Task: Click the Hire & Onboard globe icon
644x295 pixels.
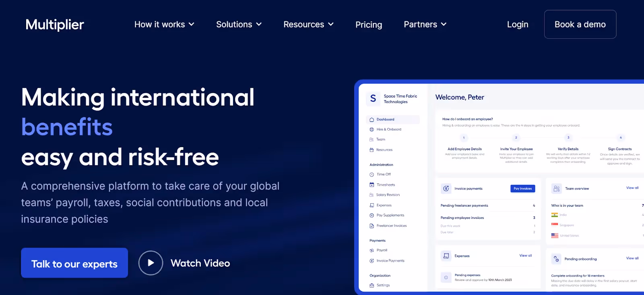Action: click(372, 129)
